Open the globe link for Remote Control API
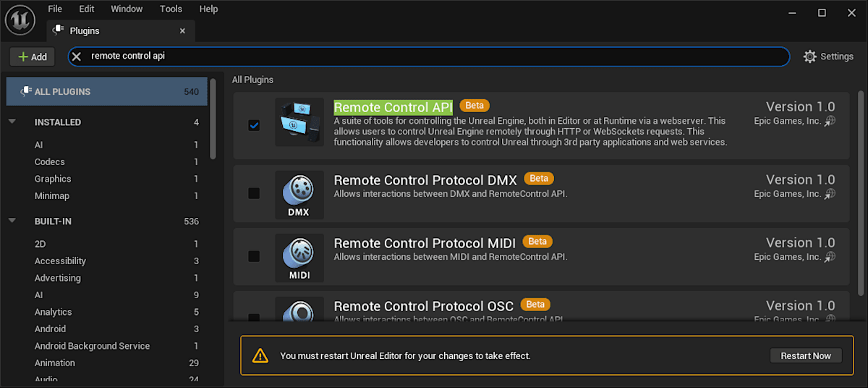Screen dimensions: 868x388 tap(830, 121)
